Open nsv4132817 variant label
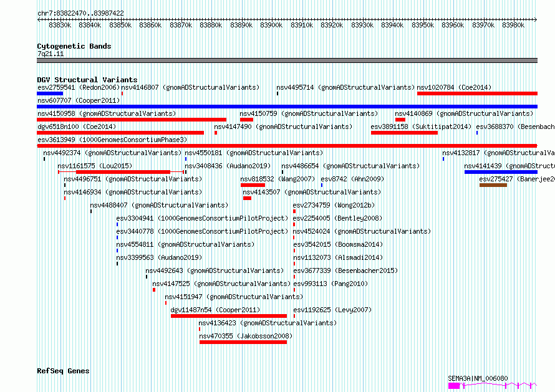555x392 pixels. click(x=498, y=153)
